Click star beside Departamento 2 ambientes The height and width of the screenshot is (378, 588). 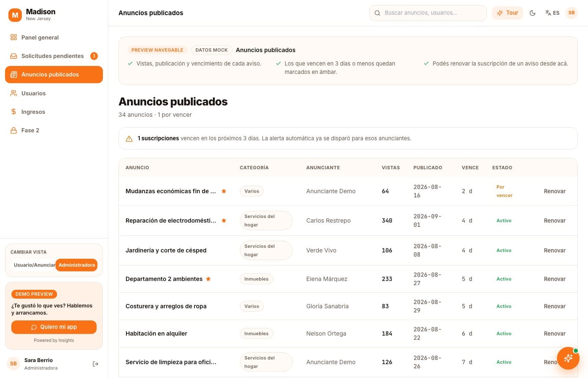pyautogui.click(x=208, y=279)
